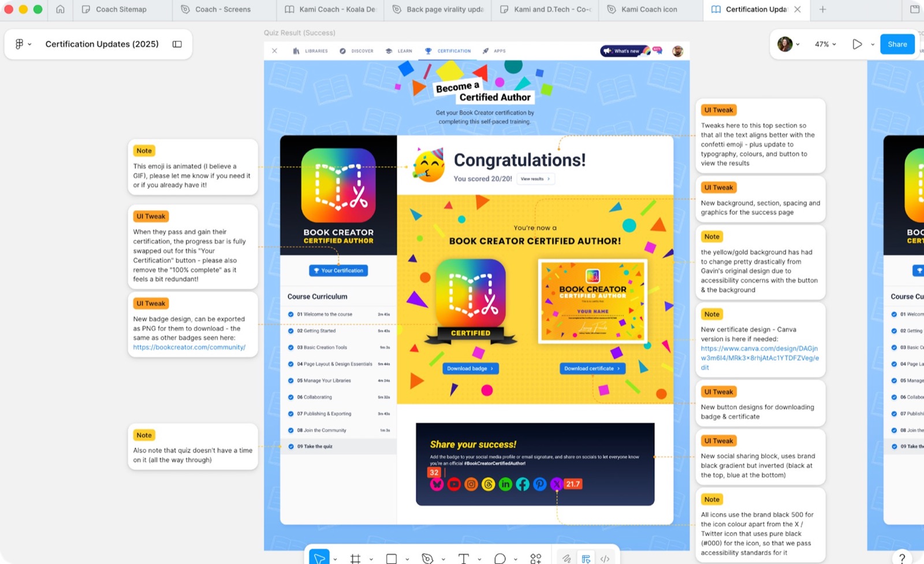Click the LinkedIn icon in share block
Screen dimensions: 924x564
[505, 484]
